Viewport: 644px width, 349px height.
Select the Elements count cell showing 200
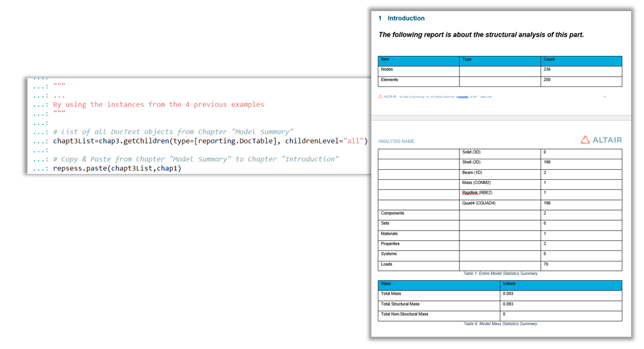pyautogui.click(x=547, y=80)
